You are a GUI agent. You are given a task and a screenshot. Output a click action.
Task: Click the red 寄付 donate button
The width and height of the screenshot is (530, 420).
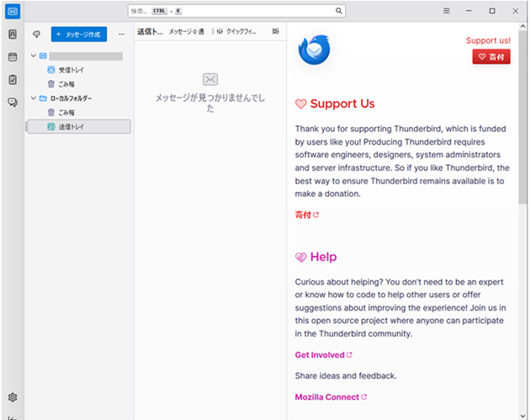(x=491, y=57)
